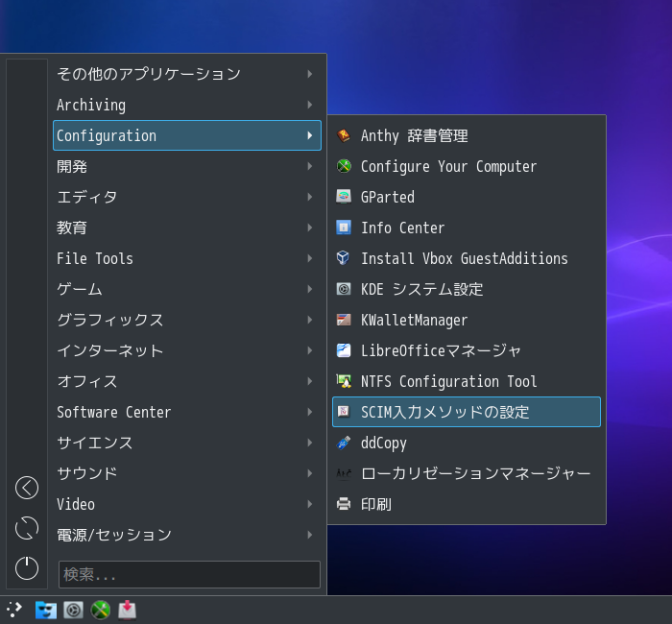Launch ddCopy
Image resolution: width=672 pixels, height=624 pixels.
tap(467, 443)
